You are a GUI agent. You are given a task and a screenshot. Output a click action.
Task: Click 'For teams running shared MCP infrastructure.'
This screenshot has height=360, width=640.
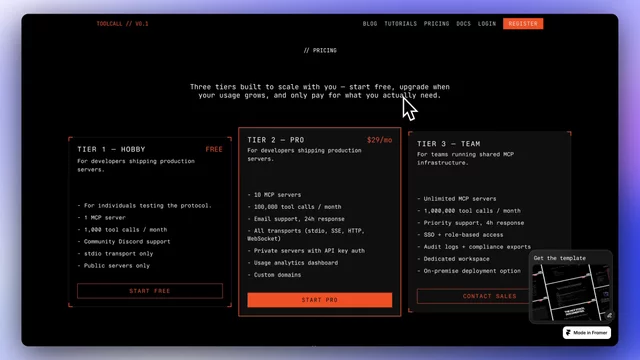pyautogui.click(x=465, y=158)
